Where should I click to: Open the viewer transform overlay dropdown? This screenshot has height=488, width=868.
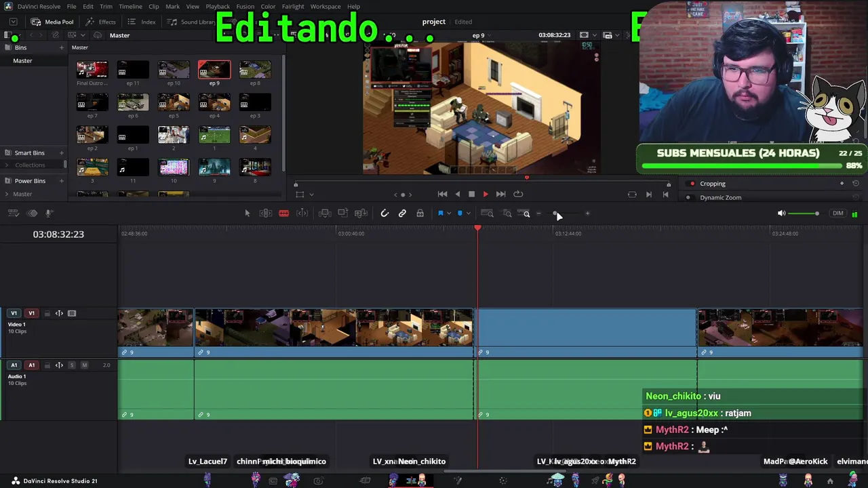tap(311, 195)
